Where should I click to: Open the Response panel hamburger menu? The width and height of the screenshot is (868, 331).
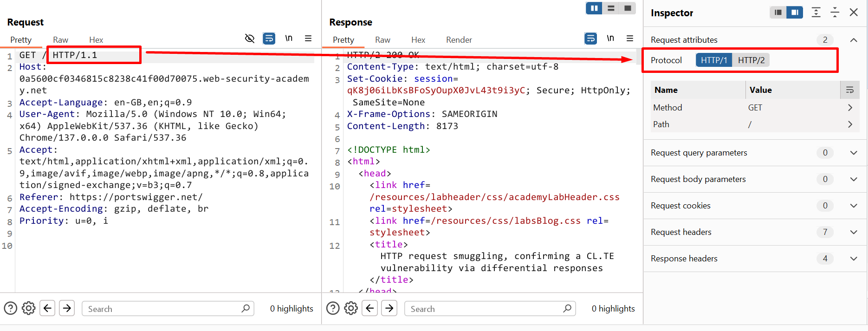(630, 39)
